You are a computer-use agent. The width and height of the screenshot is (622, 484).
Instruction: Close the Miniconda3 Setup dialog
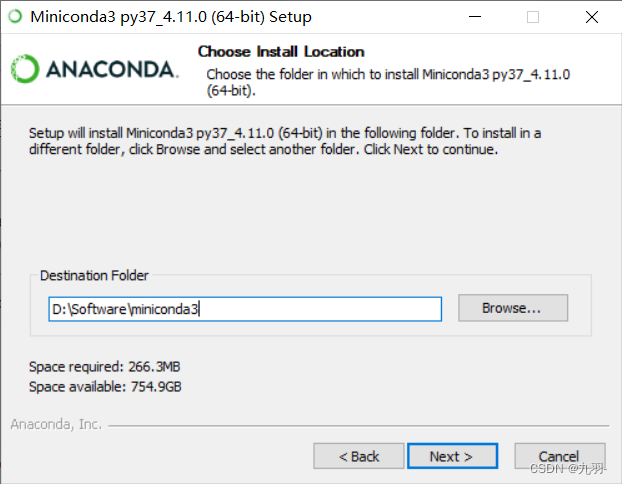coord(591,17)
